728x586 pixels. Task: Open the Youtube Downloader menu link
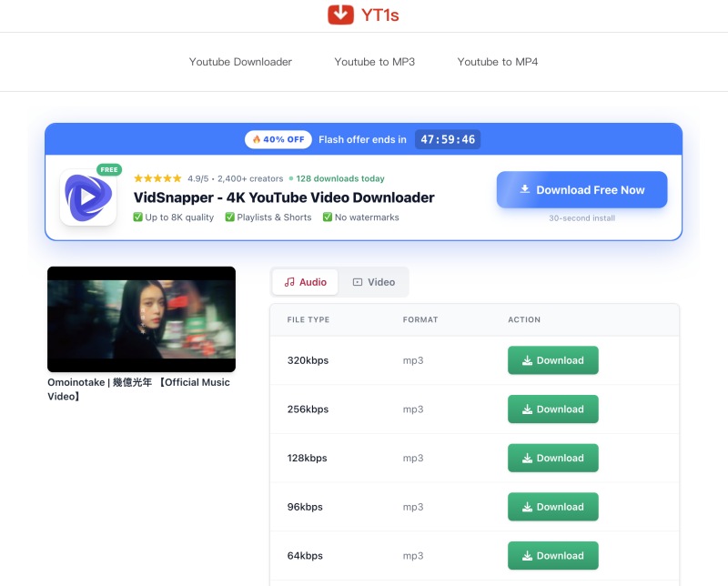click(240, 62)
